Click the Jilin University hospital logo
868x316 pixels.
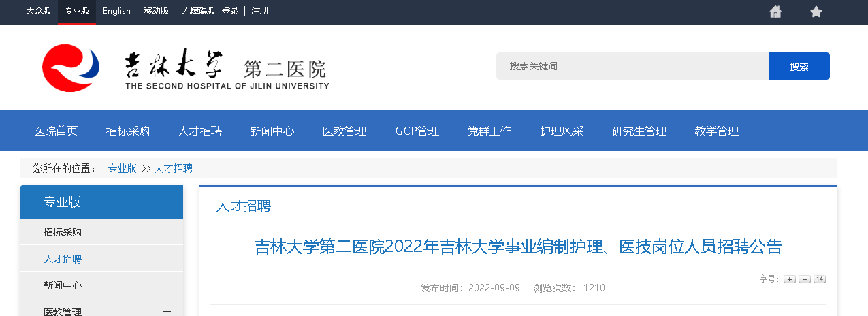click(x=186, y=68)
